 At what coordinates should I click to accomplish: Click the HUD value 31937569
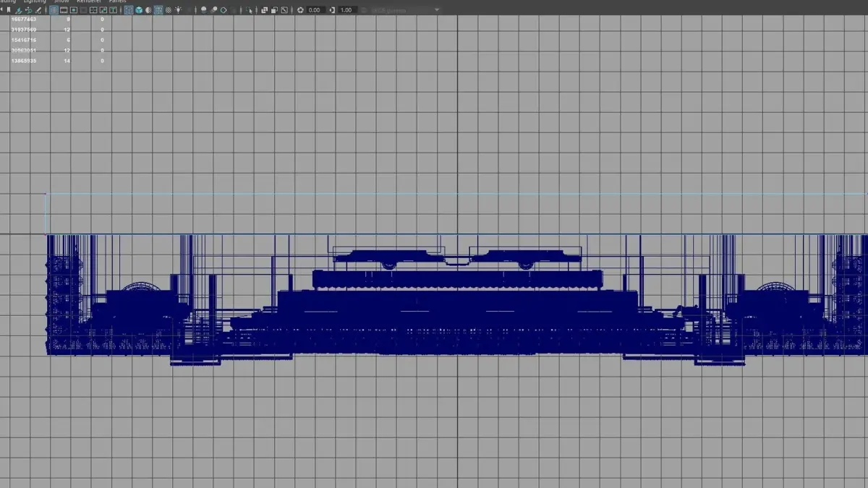coord(24,30)
